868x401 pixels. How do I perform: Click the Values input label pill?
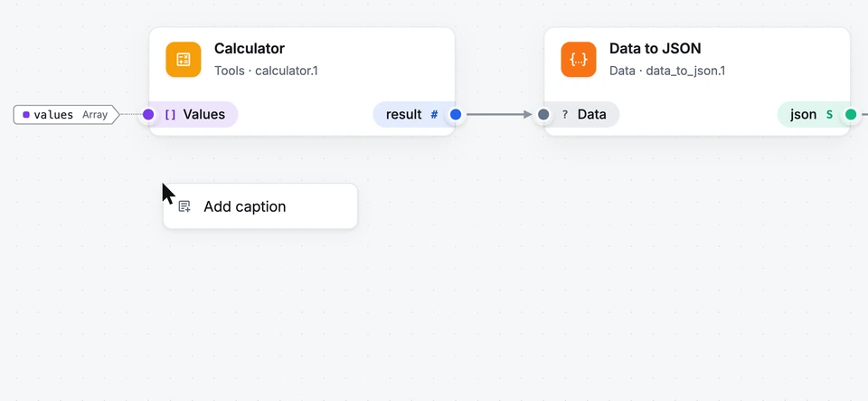pos(193,115)
